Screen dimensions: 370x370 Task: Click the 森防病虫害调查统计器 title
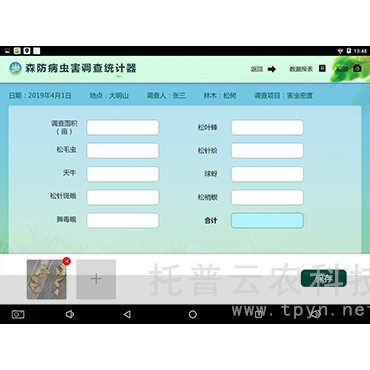(81, 68)
